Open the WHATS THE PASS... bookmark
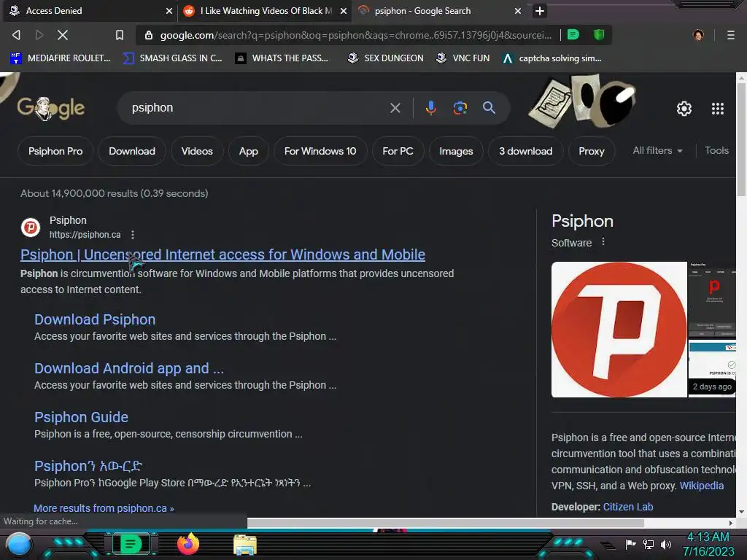 coord(282,58)
